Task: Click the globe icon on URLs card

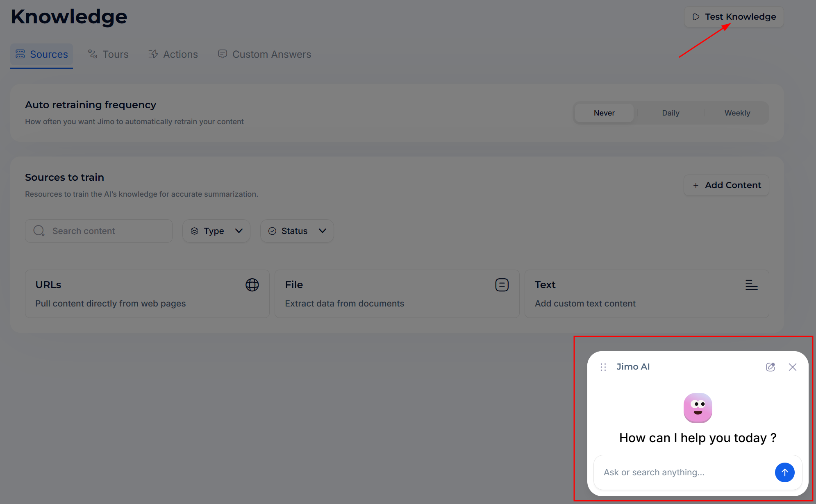Action: [x=252, y=285]
